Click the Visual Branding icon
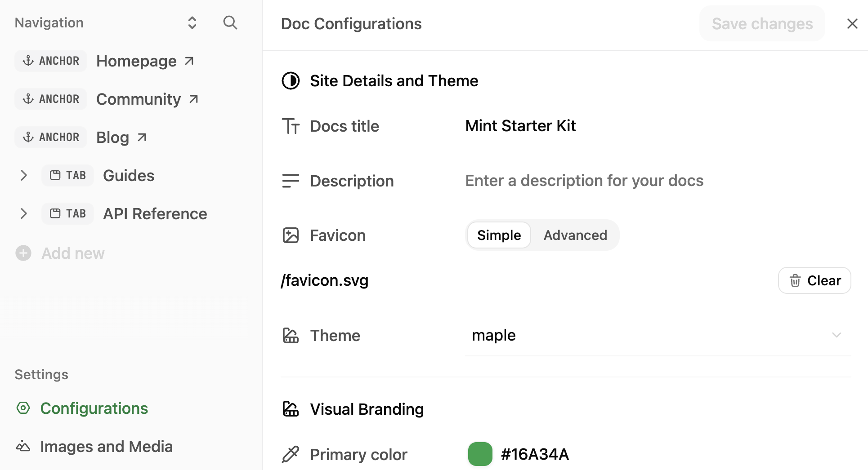This screenshot has height=470, width=868. click(291, 409)
